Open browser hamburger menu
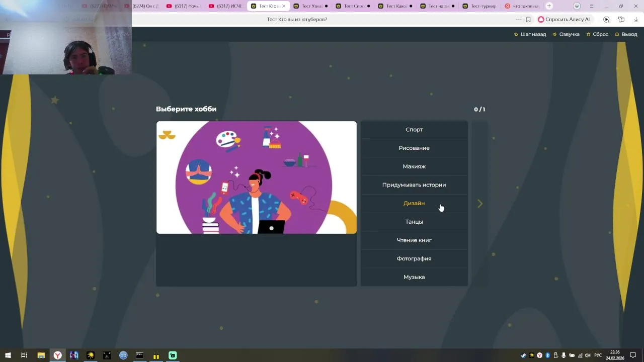The width and height of the screenshot is (644, 362). [x=591, y=6]
